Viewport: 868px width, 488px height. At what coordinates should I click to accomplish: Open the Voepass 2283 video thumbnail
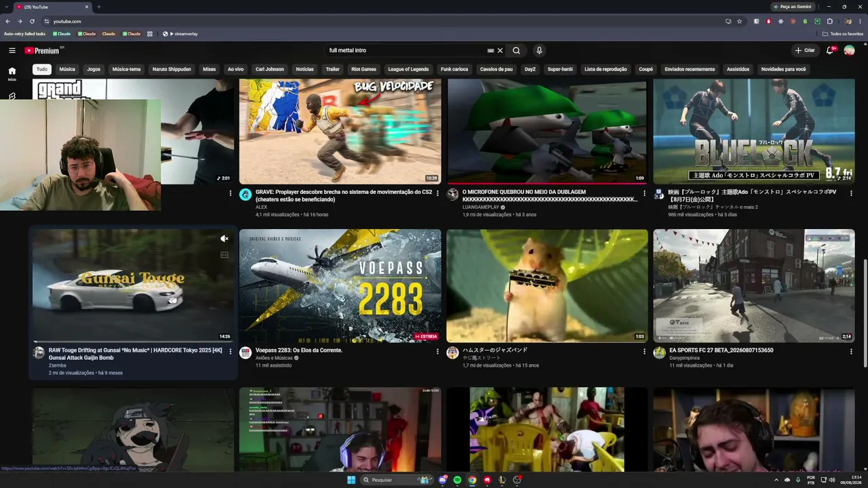(340, 285)
